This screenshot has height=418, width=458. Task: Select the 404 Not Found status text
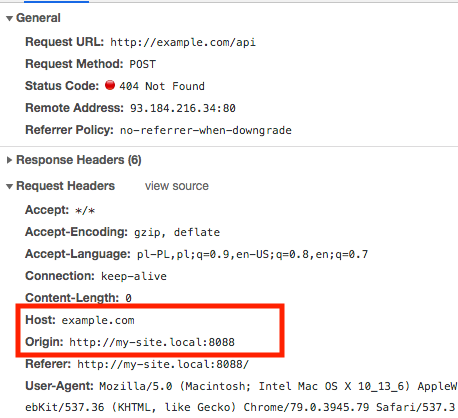(x=162, y=86)
